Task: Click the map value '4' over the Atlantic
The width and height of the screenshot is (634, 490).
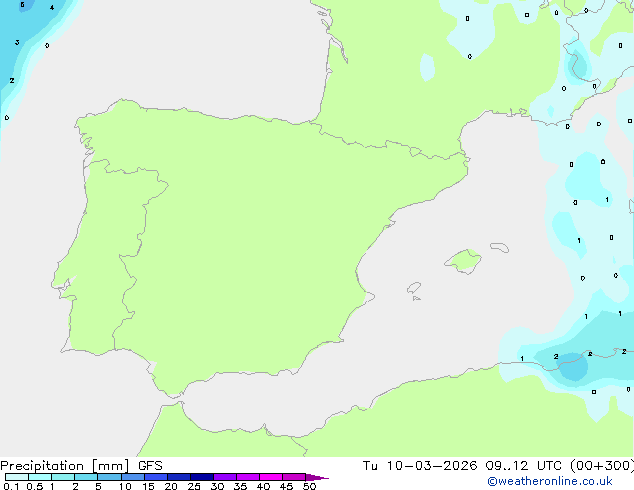Action: point(52,8)
